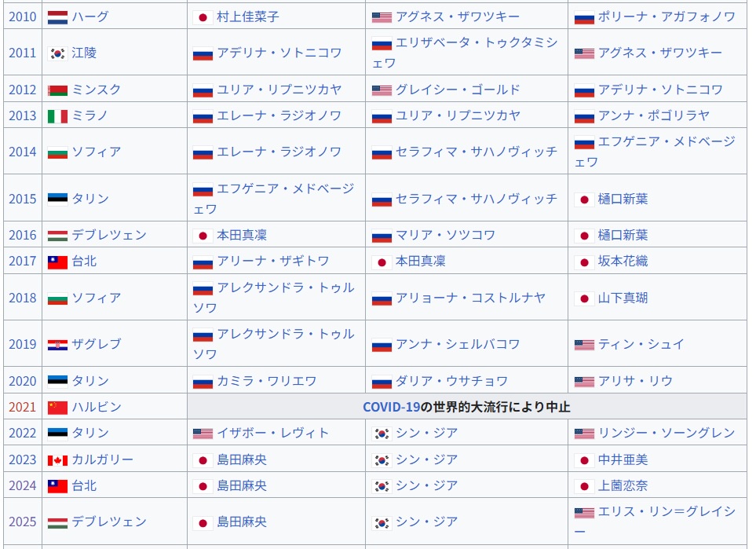This screenshot has height=549, width=756.
Task: Click the China flag beside ハルビン
Action: (57, 408)
